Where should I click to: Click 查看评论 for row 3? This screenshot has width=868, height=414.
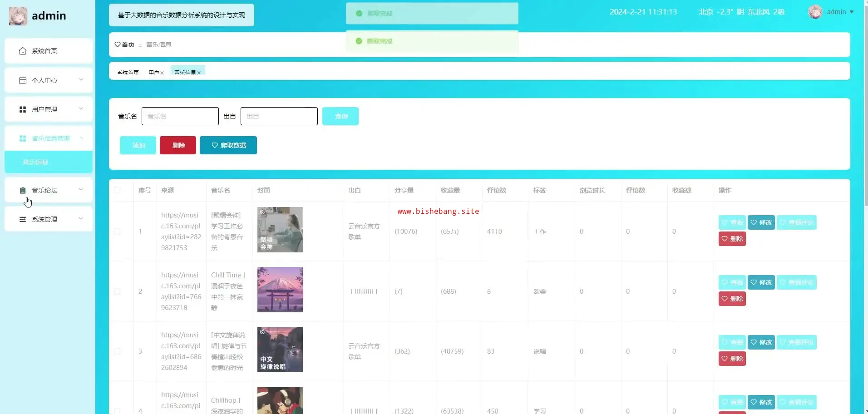[x=797, y=342]
